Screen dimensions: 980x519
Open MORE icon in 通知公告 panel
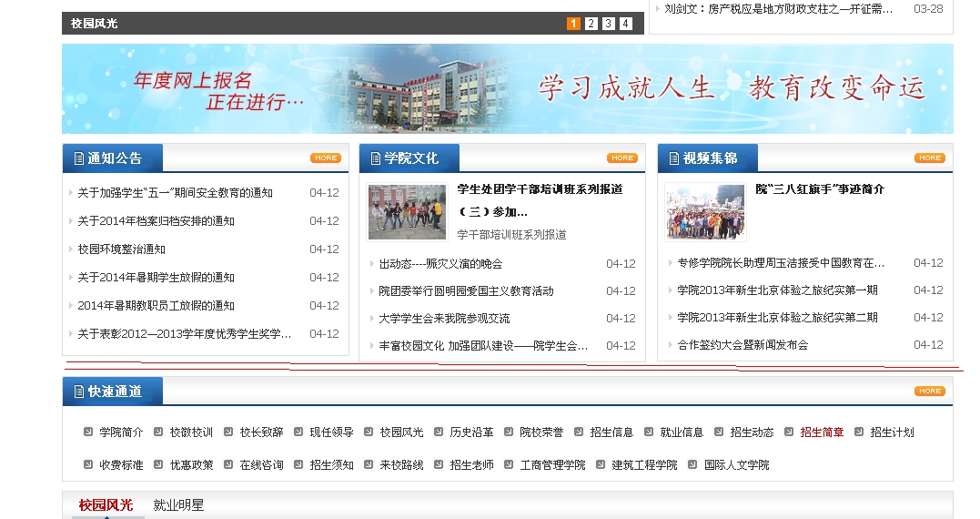[325, 158]
